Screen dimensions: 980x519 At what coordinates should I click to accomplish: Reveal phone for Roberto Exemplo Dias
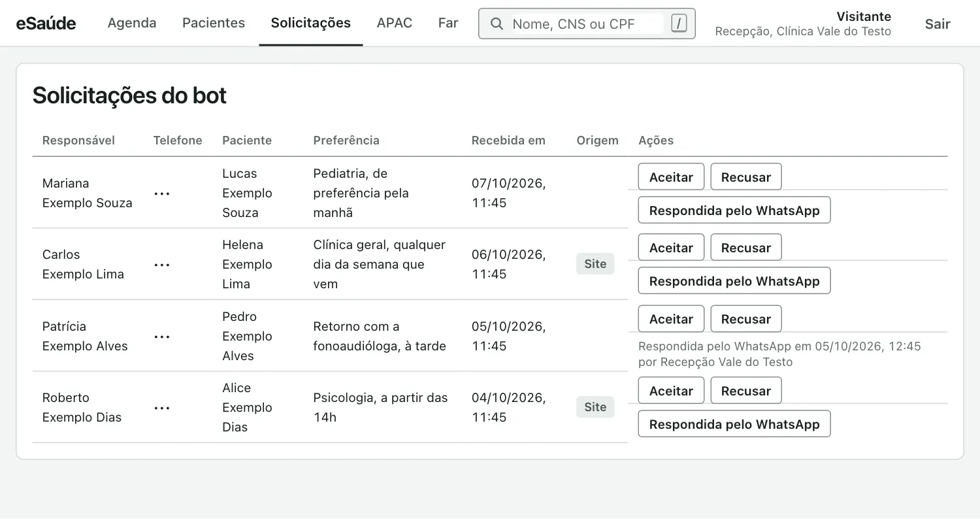pyautogui.click(x=162, y=408)
